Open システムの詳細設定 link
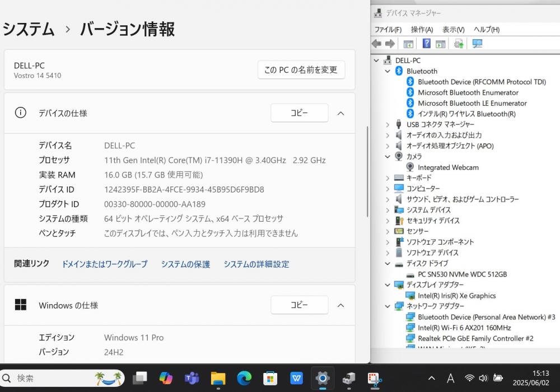 [x=256, y=264]
